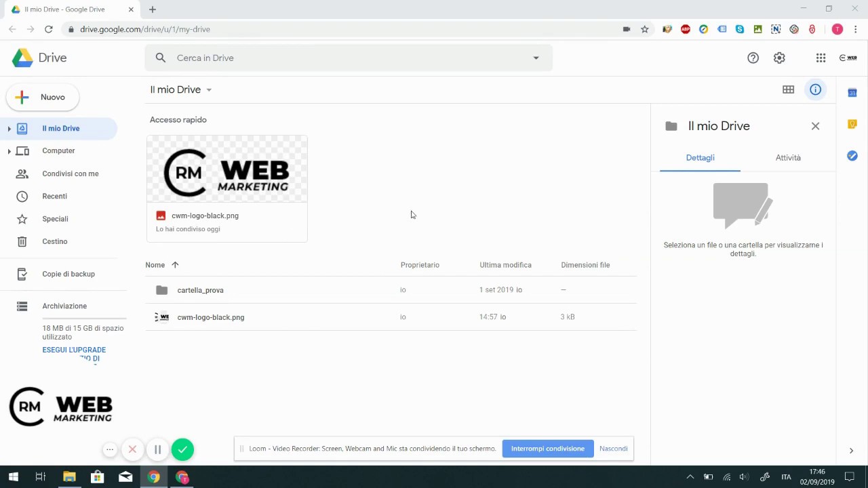Reload the page in Chrome
This screenshot has height=488, width=868.
coord(49,29)
